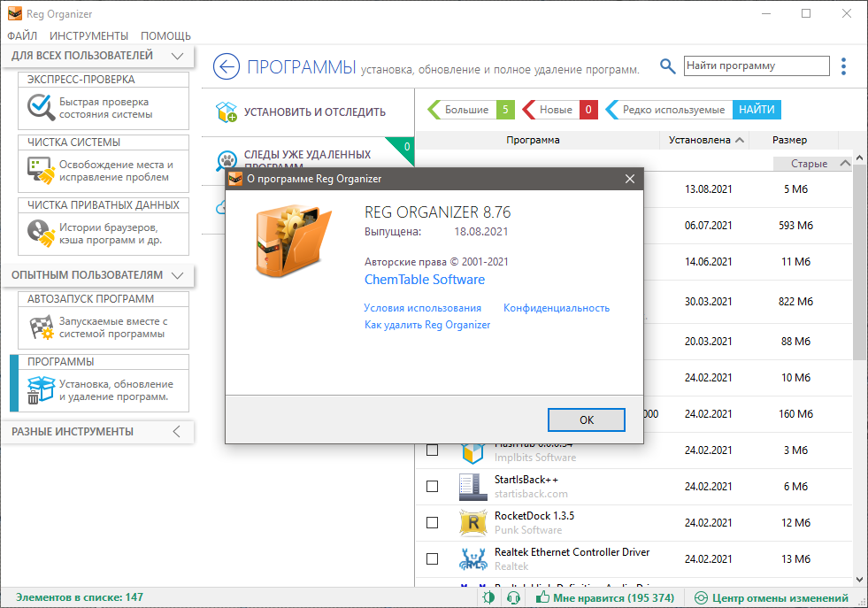Image resolution: width=868 pixels, height=608 pixels.
Task: Collapse the ДЛЯ ВСЕХ ПОЛЬЗОВАТЕЛЕЙ section
Action: pyautogui.click(x=177, y=56)
